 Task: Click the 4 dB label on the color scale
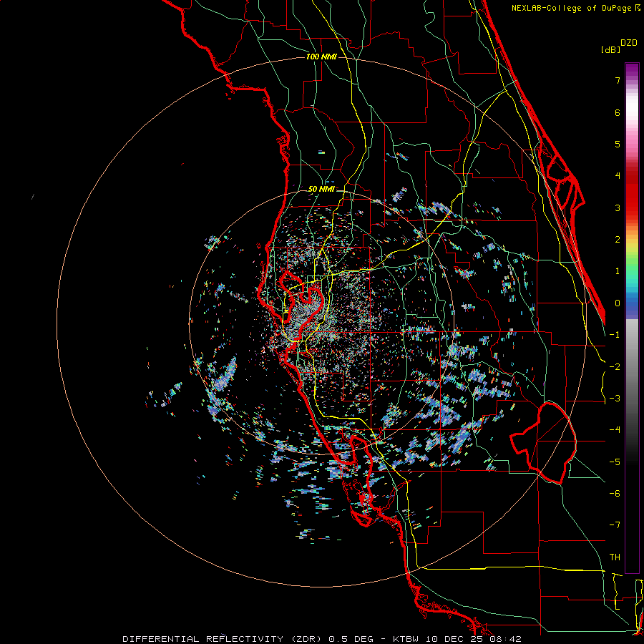[x=618, y=176]
